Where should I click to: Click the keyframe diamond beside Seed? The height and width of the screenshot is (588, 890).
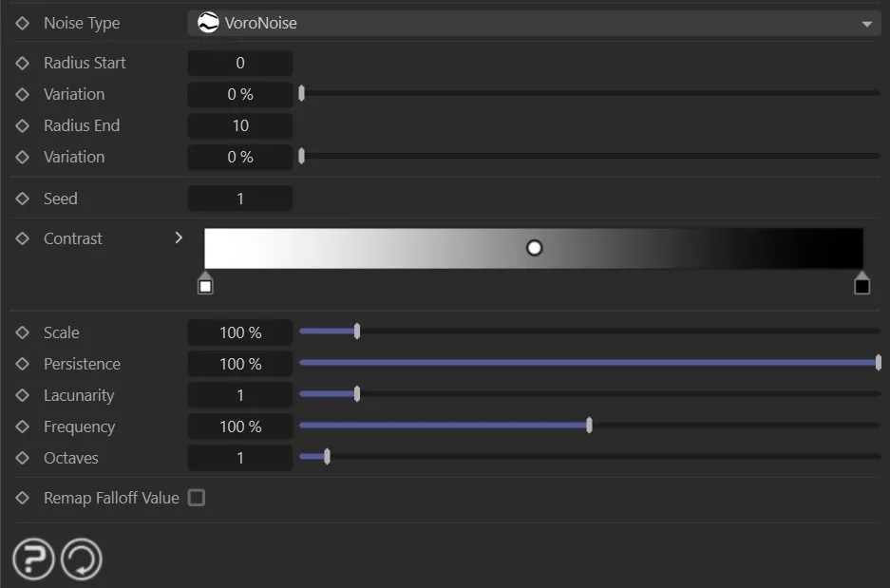(x=23, y=199)
